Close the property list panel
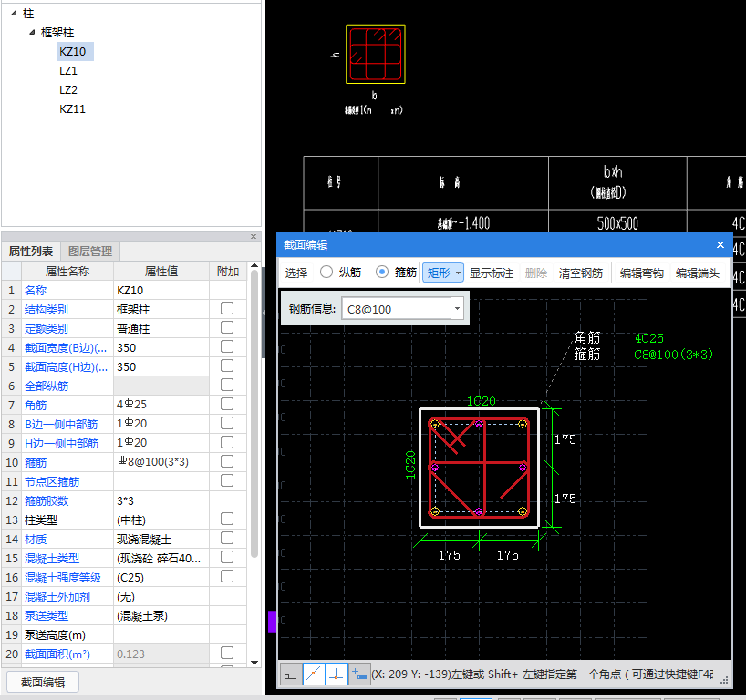 coord(254,237)
